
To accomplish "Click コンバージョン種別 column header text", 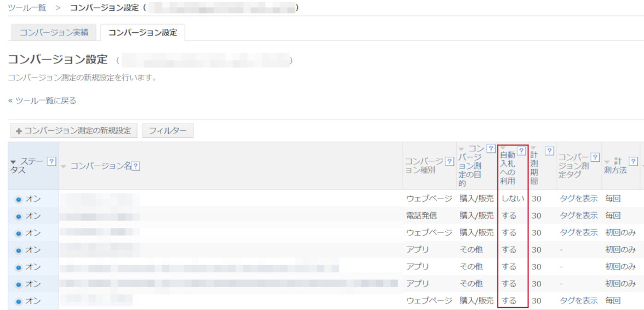I will click(x=425, y=166).
